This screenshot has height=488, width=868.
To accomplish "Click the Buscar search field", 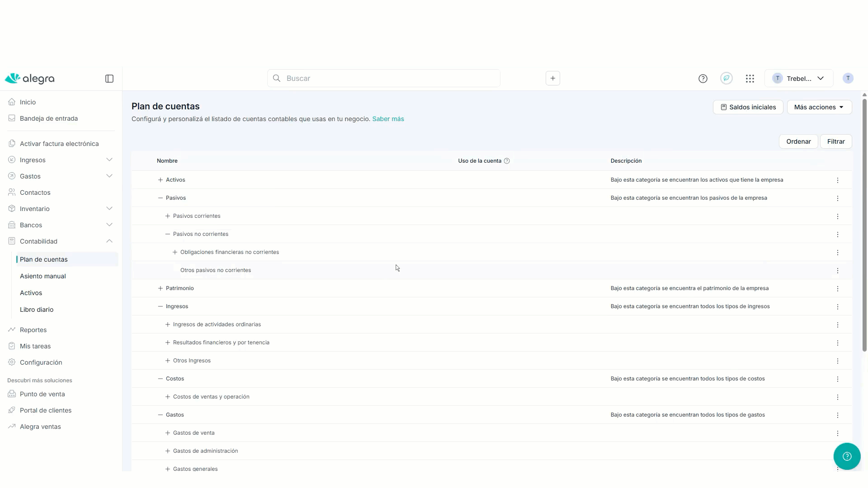I will 383,78.
